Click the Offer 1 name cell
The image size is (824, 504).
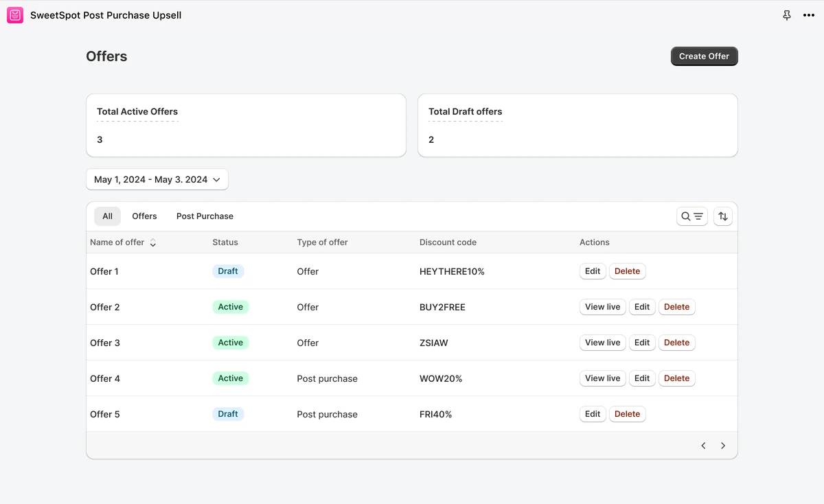click(104, 271)
